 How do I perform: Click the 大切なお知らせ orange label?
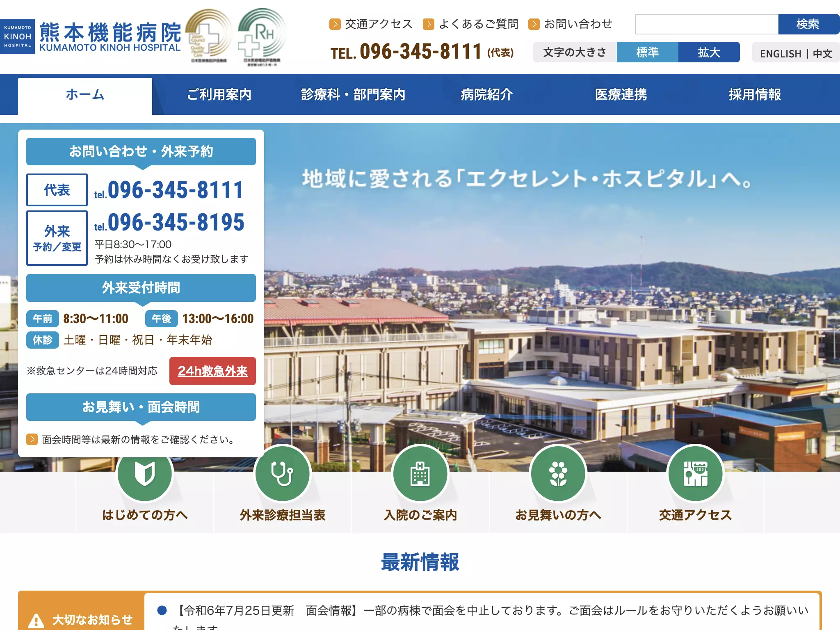81,611
